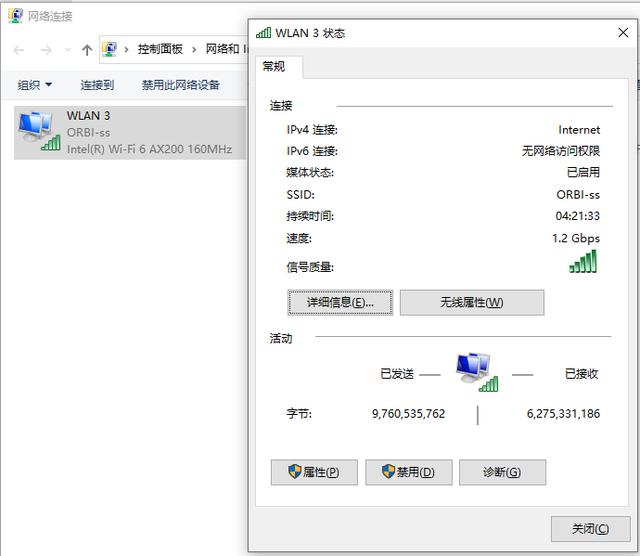Open recent locations dropdown arrow
The width and height of the screenshot is (640, 556).
pyautogui.click(x=68, y=50)
